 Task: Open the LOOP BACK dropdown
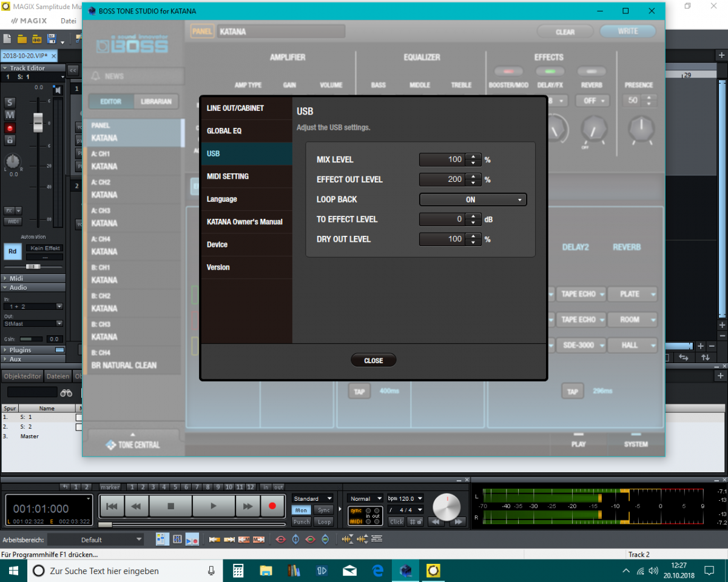coord(473,199)
